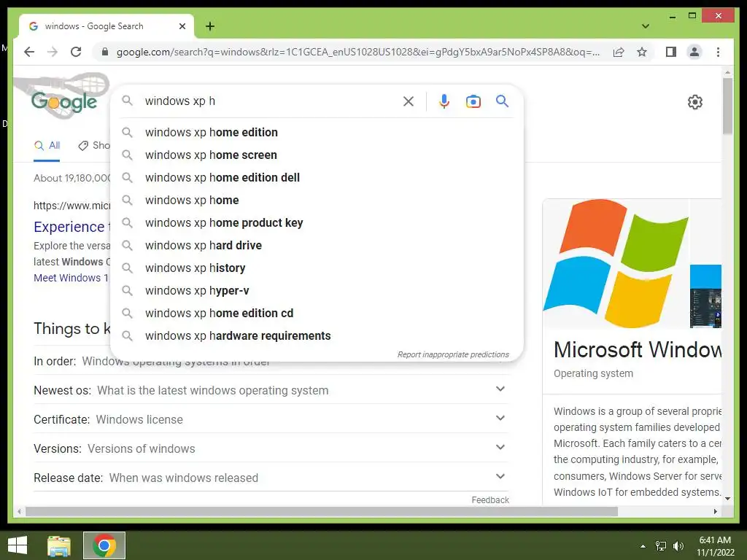Image resolution: width=747 pixels, height=560 pixels.
Task: Search by image with the camera icon
Action: pos(473,101)
